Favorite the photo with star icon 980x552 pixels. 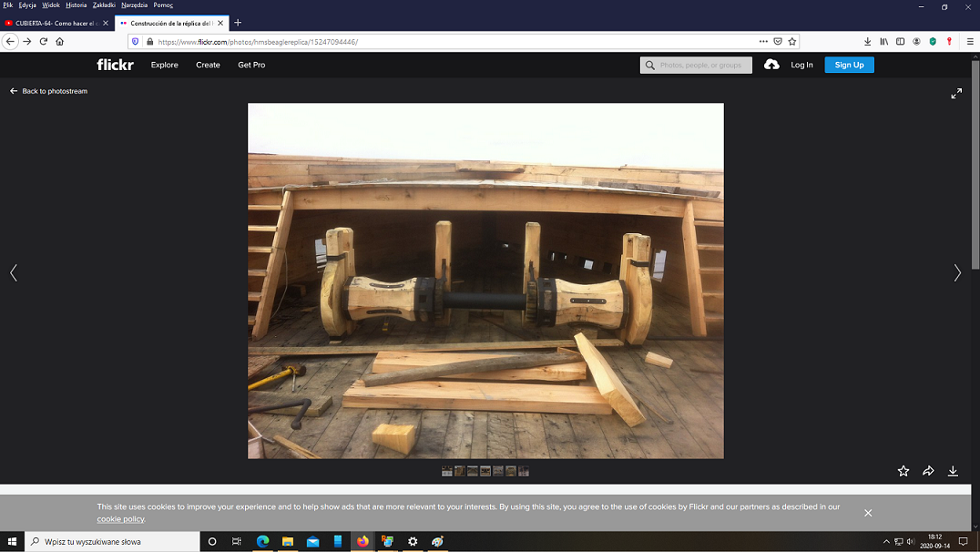click(x=903, y=471)
